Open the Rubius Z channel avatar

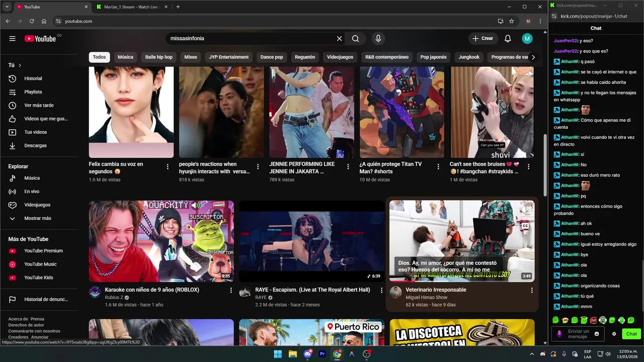point(95,292)
